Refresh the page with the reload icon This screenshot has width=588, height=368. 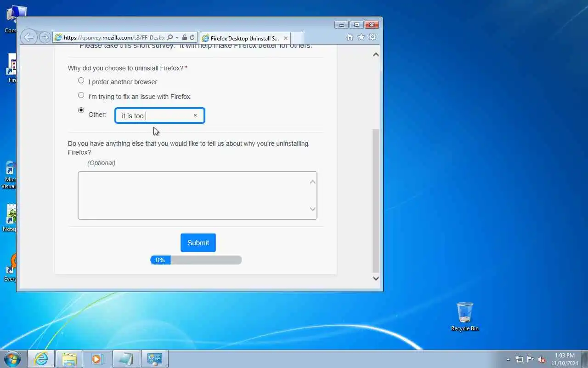click(192, 38)
